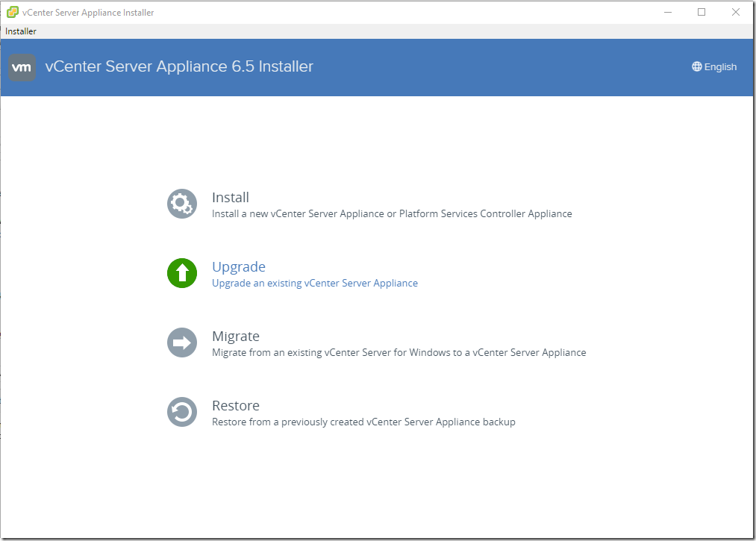Click the 'vCenter Server Appliance 6.5 Installer' title
Image resolution: width=756 pixels, height=541 pixels.
click(x=179, y=66)
